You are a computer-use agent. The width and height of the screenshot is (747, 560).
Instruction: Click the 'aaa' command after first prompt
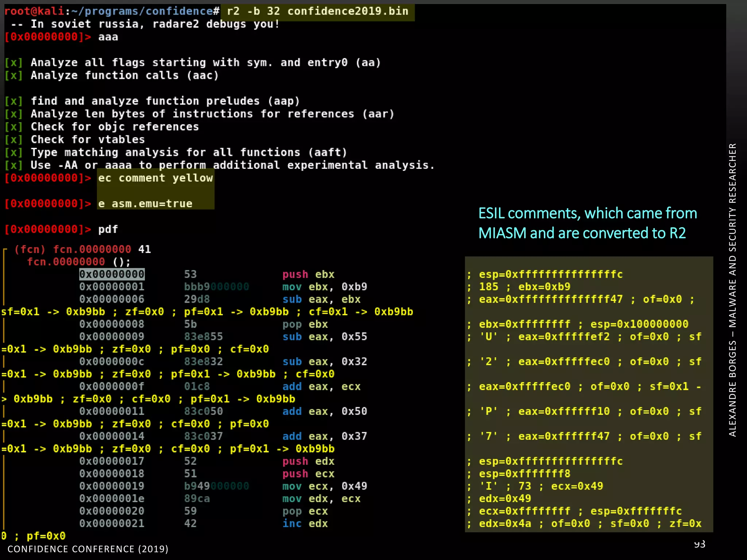pos(108,37)
